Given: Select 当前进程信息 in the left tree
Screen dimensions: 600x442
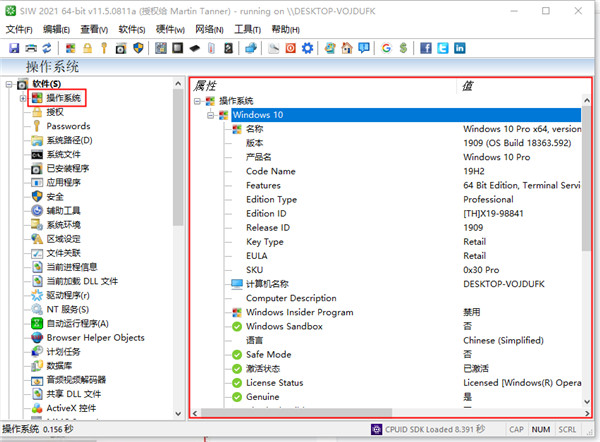Looking at the screenshot, I should tap(72, 267).
